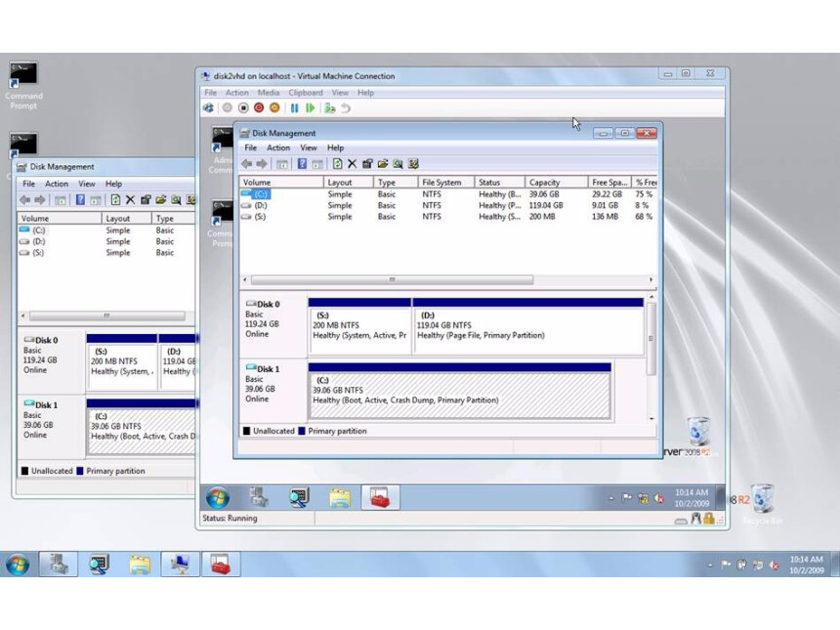Click horizontal scrollbar in host Disk Management volume list
This screenshot has height=630, width=840.
(105, 316)
